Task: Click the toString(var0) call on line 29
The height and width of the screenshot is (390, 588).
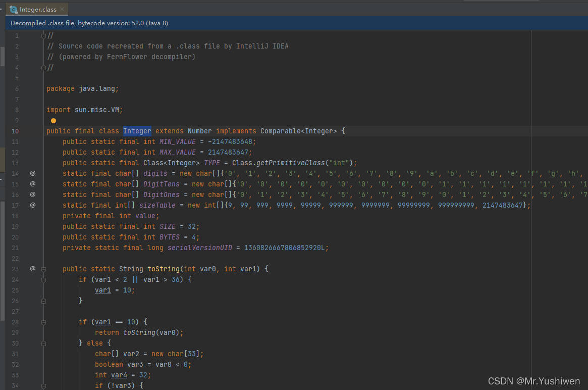Action: click(151, 332)
